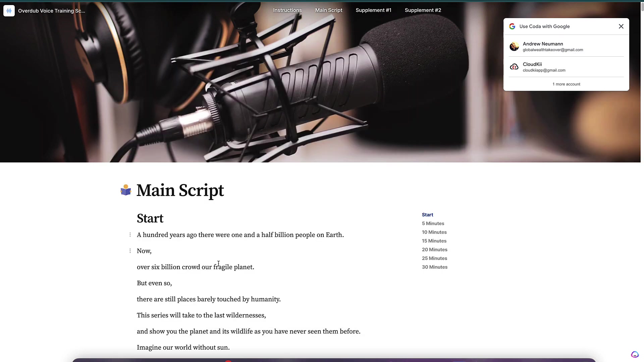Image resolution: width=644 pixels, height=362 pixels.
Task: Open drag handle beside 'Now,' line
Action: coord(130,251)
